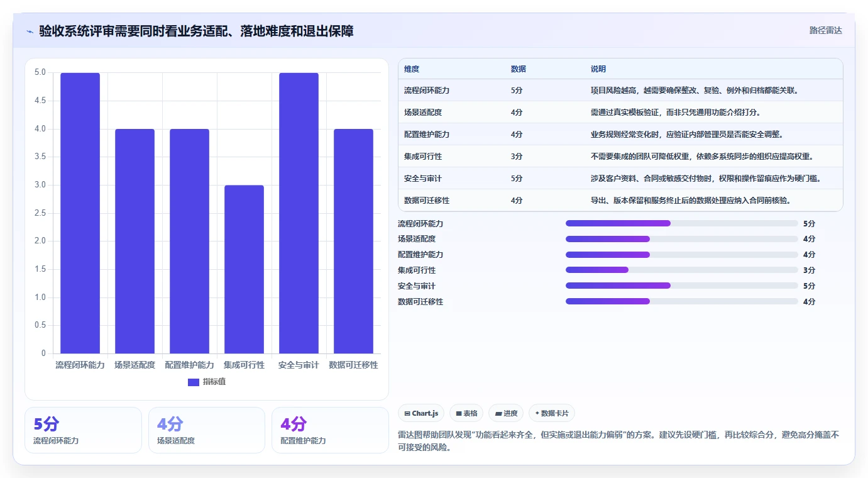Click description starting 导出、版本保留
Image resolution: width=868 pixels, height=478 pixels.
pyautogui.click(x=691, y=201)
